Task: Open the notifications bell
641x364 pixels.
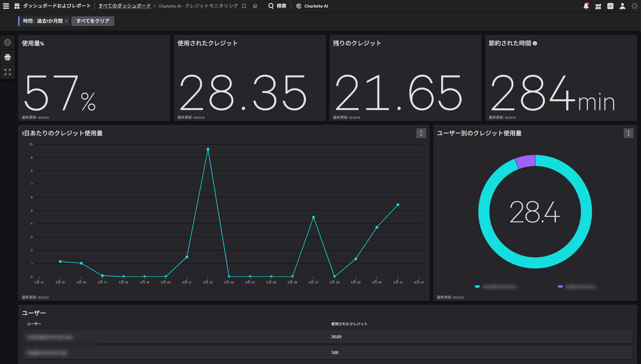Action: click(586, 6)
